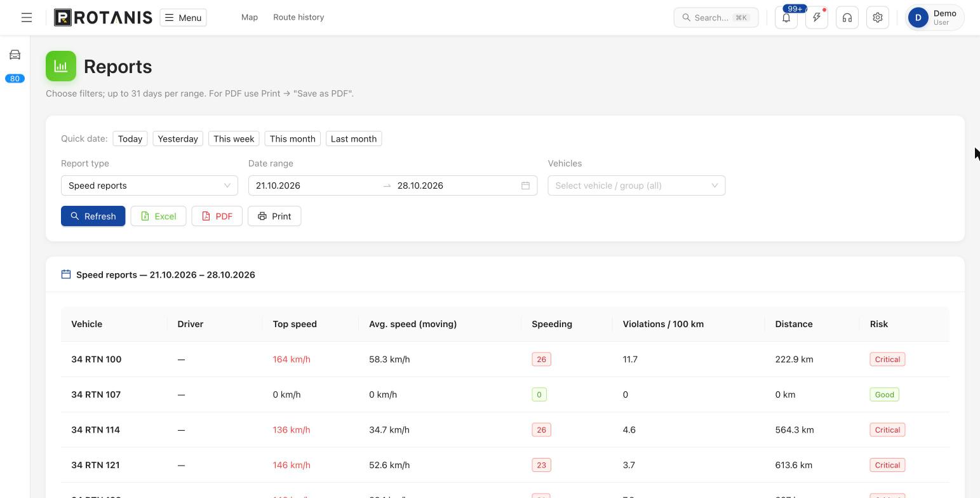Viewport: 980px width, 498px height.
Task: Click the green Reports chart icon
Action: click(61, 66)
